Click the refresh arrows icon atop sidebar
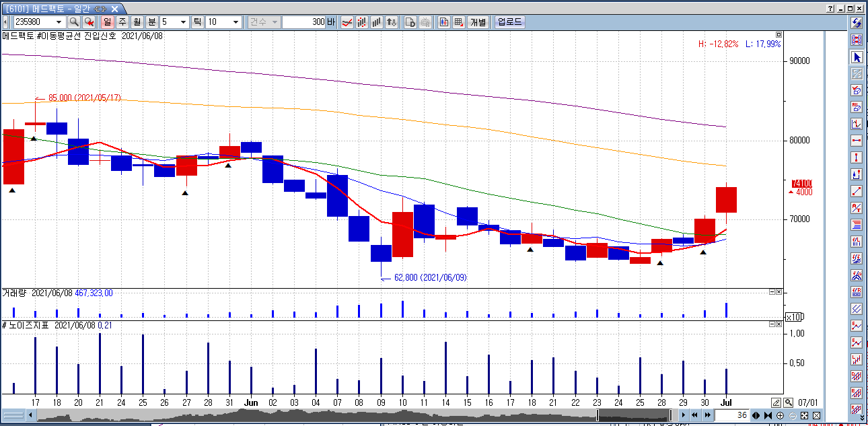 point(857,24)
